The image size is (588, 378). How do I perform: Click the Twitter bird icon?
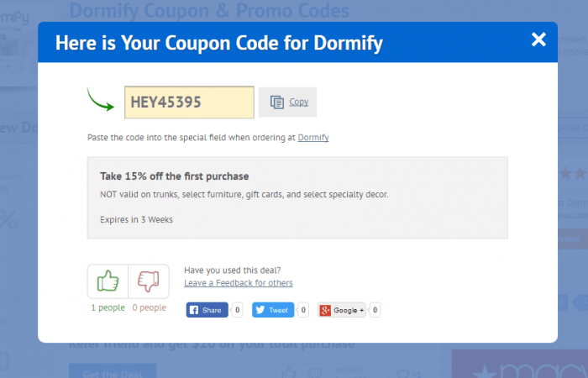click(x=260, y=310)
